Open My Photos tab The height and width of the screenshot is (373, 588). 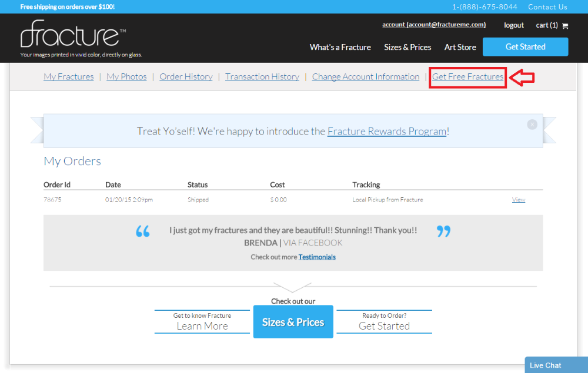tap(126, 76)
